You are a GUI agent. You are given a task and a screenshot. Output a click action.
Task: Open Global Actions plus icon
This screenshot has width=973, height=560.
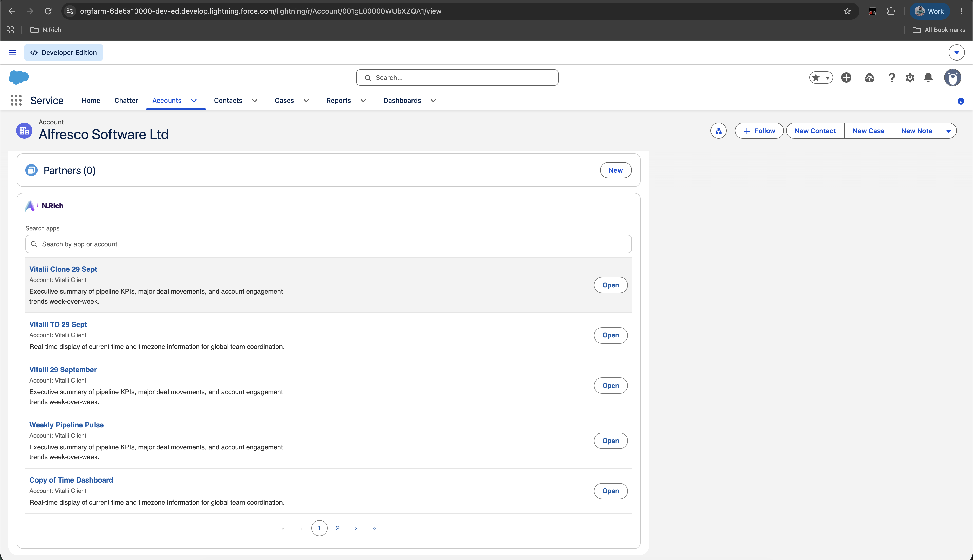(x=846, y=78)
